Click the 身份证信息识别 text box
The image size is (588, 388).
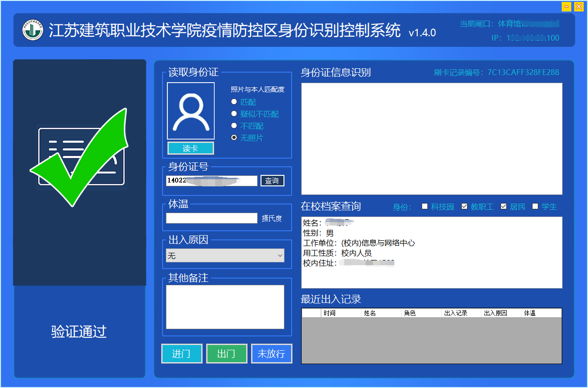click(432, 139)
